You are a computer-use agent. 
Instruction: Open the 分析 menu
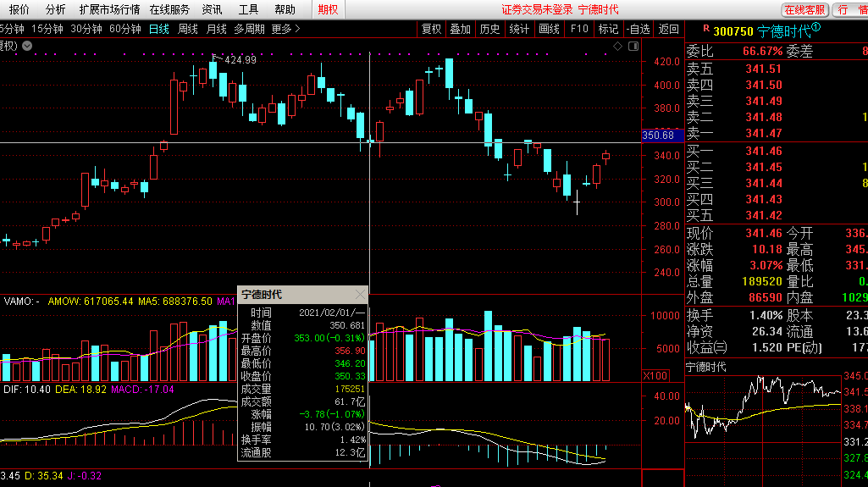[55, 9]
